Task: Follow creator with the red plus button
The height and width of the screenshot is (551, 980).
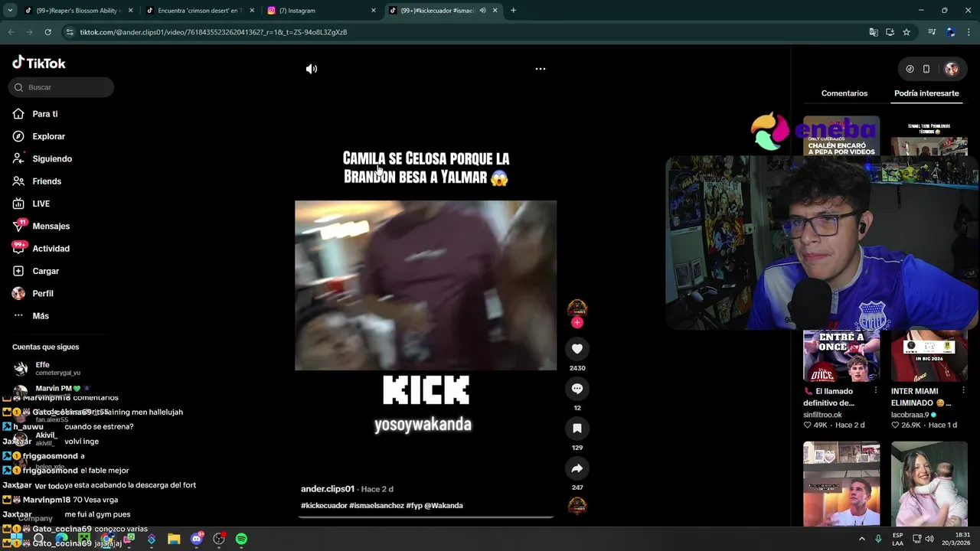Action: click(577, 322)
